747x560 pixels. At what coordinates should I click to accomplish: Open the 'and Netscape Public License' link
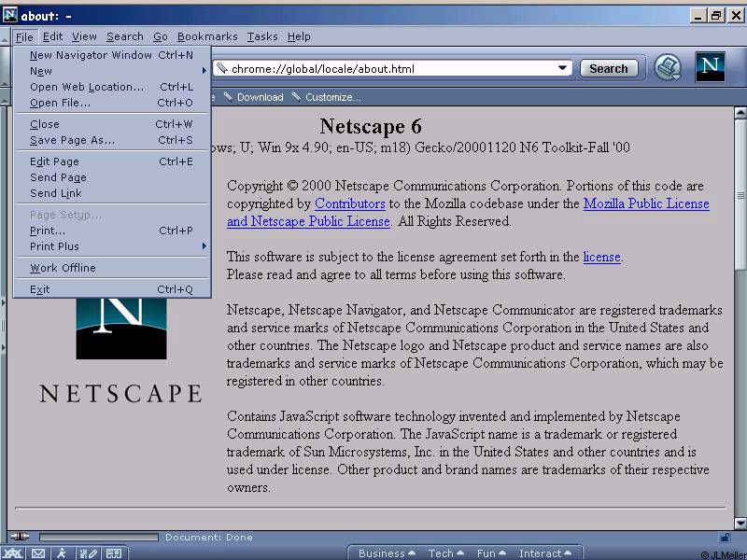click(308, 221)
